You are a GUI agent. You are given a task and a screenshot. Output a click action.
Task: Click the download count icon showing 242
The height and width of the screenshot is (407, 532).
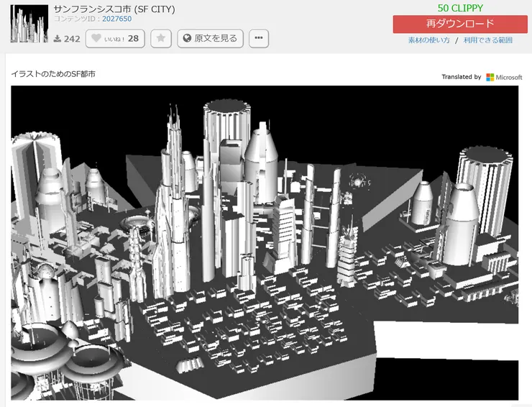click(58, 39)
